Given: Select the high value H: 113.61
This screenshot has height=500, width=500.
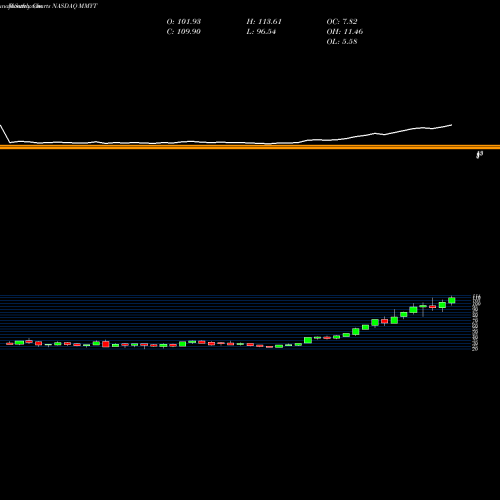Looking at the screenshot, I should pos(264,22).
